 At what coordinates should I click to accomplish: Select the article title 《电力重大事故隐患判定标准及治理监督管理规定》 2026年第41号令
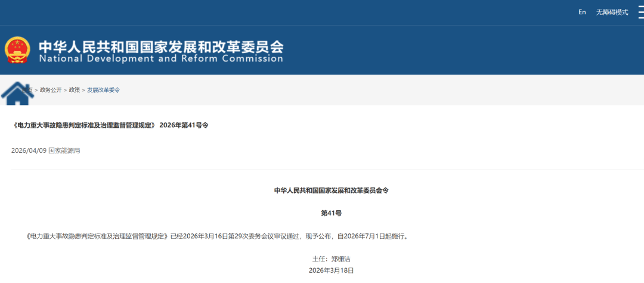112,125
